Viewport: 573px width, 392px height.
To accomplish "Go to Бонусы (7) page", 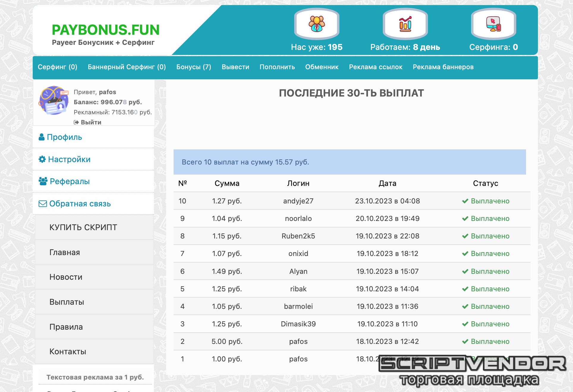I will (194, 67).
